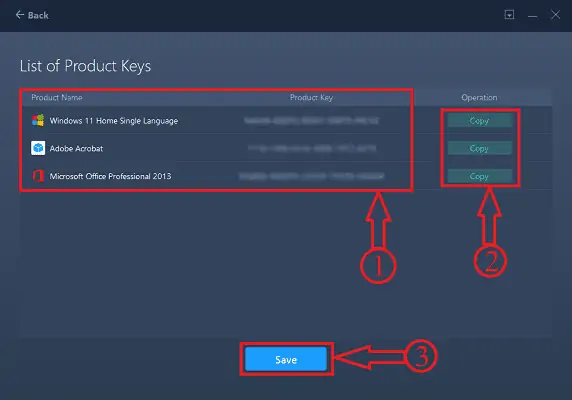Click the Product Key column header

(311, 97)
